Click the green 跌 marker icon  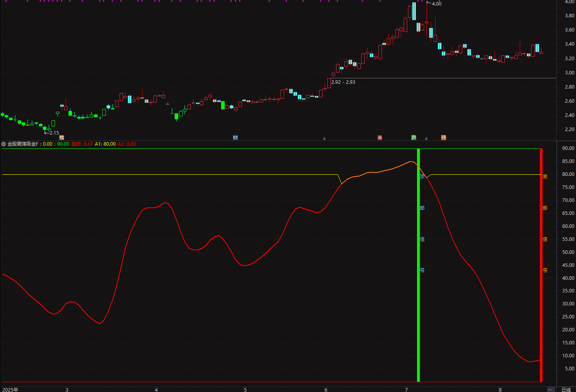414,138
